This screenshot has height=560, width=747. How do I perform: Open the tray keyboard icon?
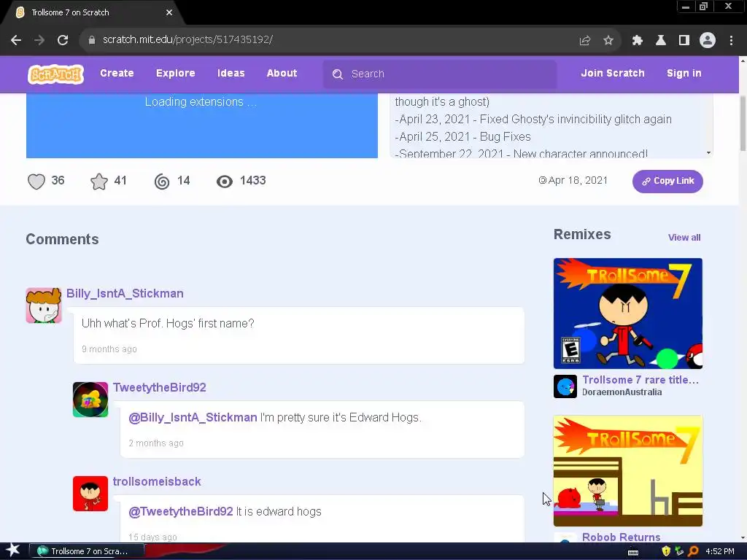click(633, 553)
